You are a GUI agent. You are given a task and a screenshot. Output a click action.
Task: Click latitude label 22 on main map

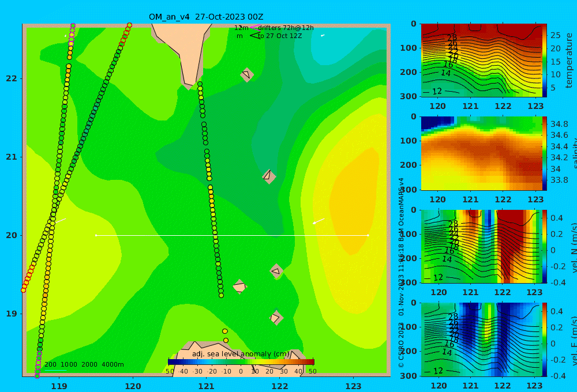[12, 78]
